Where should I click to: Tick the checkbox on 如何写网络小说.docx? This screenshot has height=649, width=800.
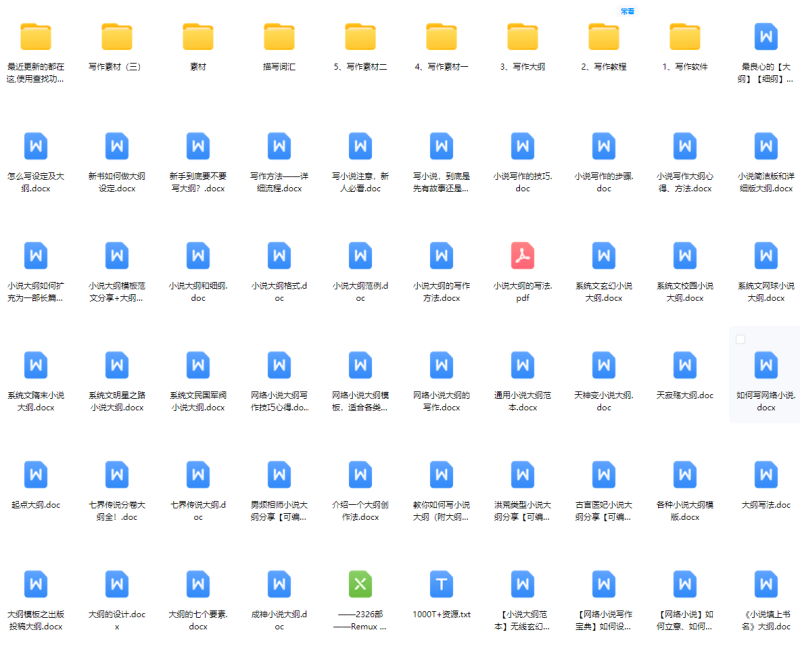pyautogui.click(x=740, y=340)
